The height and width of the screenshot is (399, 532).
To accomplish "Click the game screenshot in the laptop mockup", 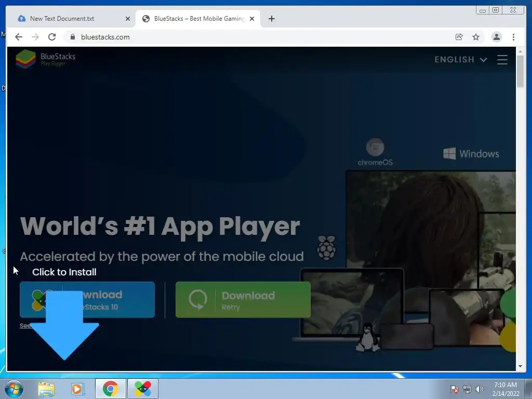I will pos(352,303).
